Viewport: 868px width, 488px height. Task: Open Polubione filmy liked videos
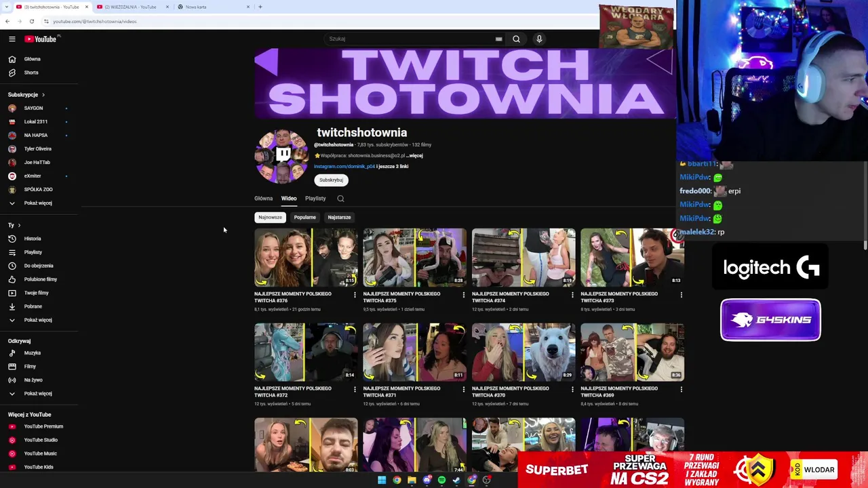[x=39, y=279]
